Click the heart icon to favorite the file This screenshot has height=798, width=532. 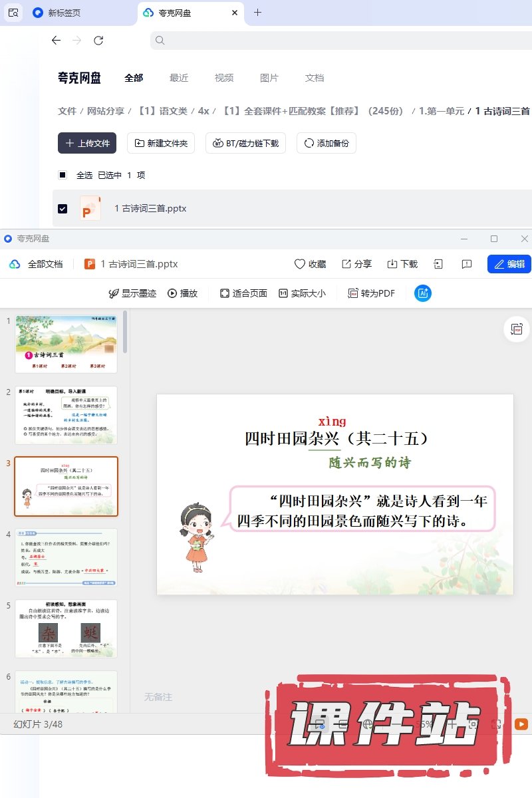(300, 264)
